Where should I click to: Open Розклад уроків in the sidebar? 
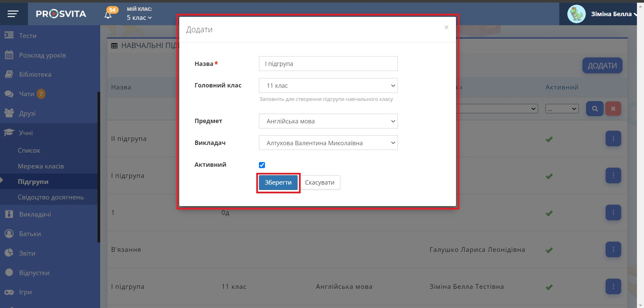point(42,55)
